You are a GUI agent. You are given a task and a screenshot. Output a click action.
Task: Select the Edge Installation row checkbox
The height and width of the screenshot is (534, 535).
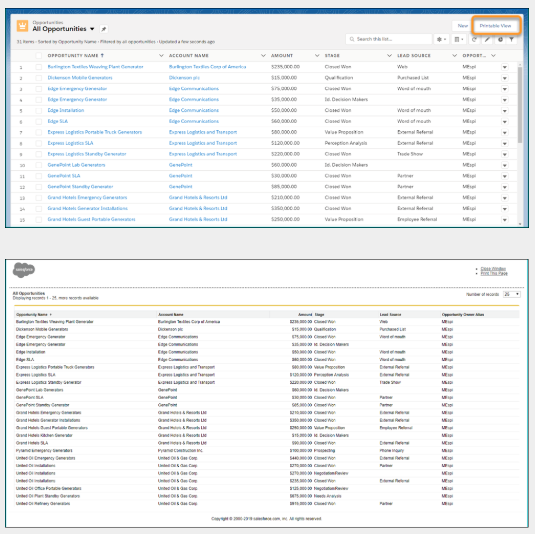point(39,111)
